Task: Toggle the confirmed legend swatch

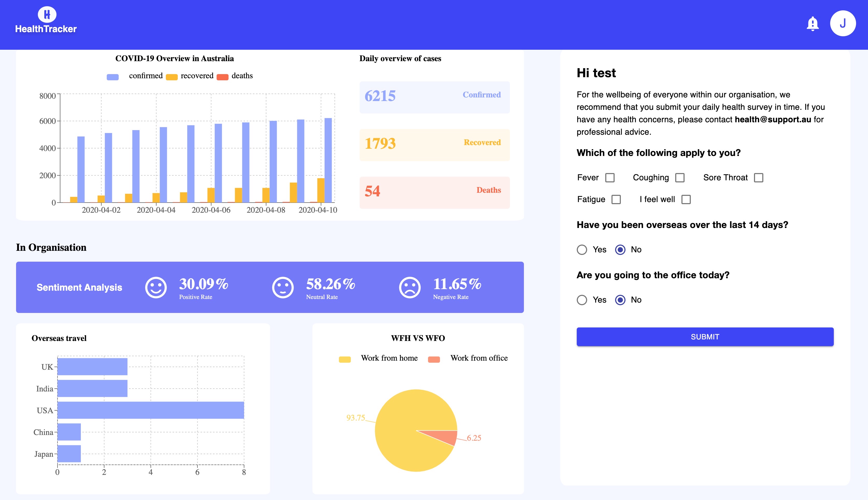Action: [x=113, y=77]
